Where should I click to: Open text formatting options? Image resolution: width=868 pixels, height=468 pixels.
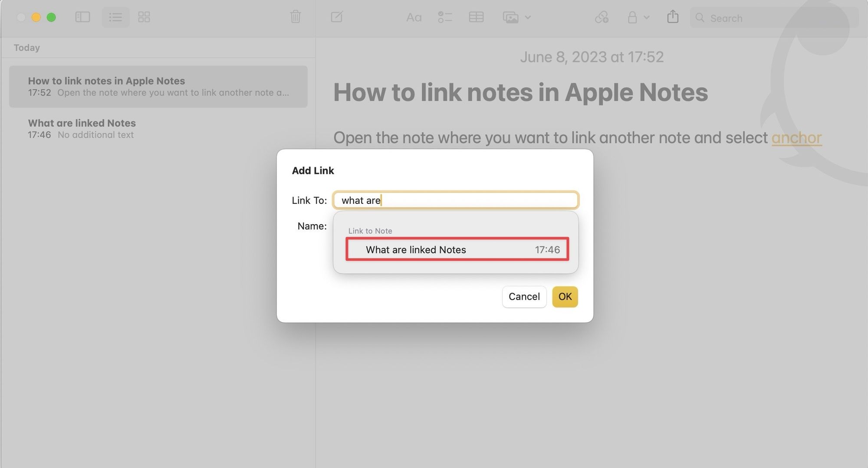coord(413,17)
